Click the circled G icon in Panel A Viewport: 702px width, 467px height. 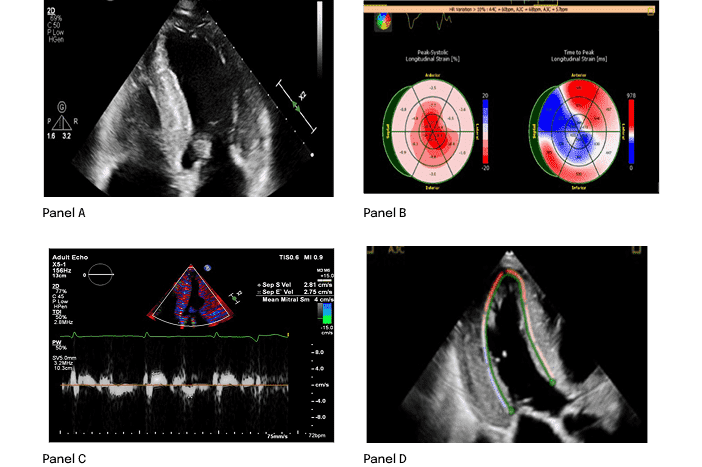point(62,107)
